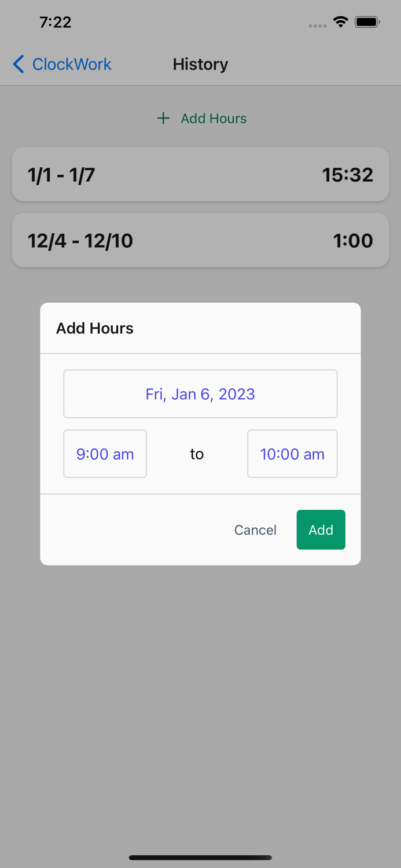The height and width of the screenshot is (868, 401).
Task: Open the start time picker showing 9:00 am
Action: click(x=105, y=454)
